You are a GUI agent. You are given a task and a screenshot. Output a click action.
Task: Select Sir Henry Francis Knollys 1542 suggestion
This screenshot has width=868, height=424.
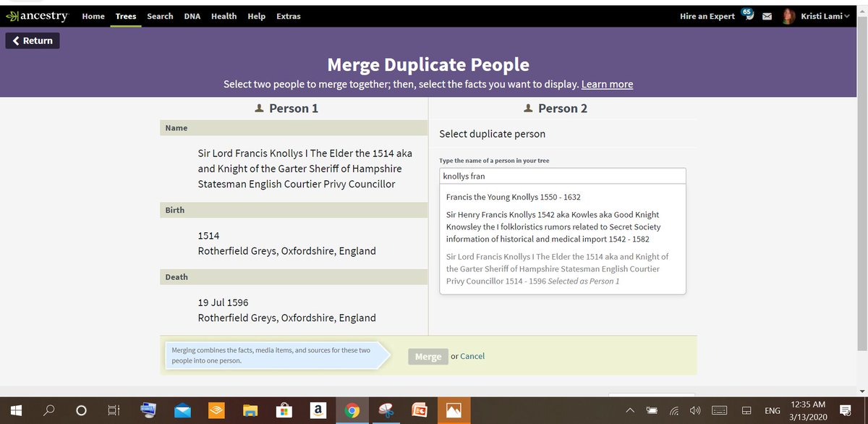point(554,226)
